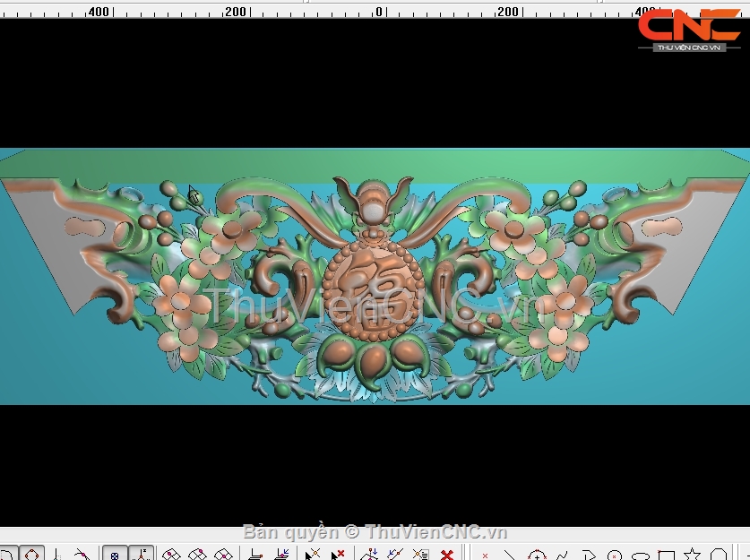Click the horizontal ruler at 0 mark
Viewport: 750px width, 560px height.
(378, 12)
